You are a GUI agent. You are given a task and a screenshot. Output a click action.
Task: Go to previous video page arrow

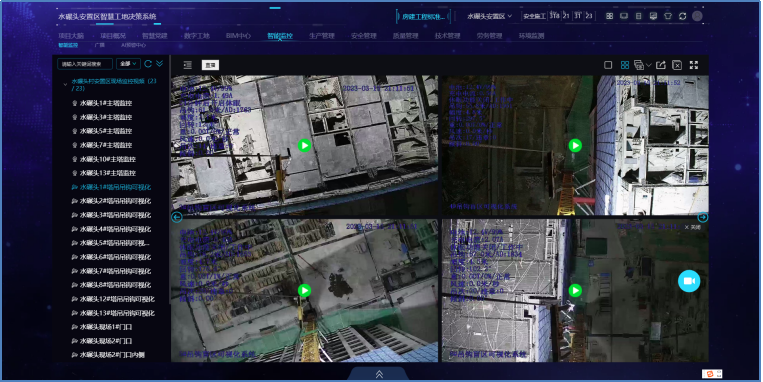pyautogui.click(x=177, y=217)
